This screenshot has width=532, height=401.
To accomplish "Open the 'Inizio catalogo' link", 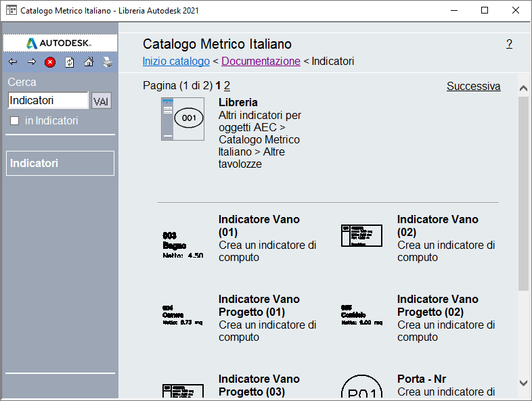I will [x=176, y=62].
